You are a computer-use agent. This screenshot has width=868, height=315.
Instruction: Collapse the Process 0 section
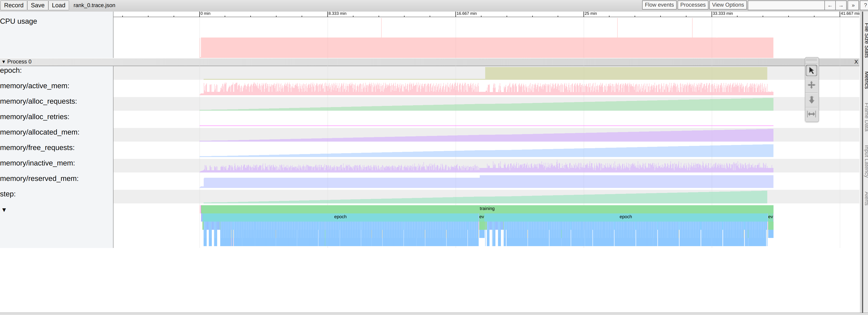point(4,62)
